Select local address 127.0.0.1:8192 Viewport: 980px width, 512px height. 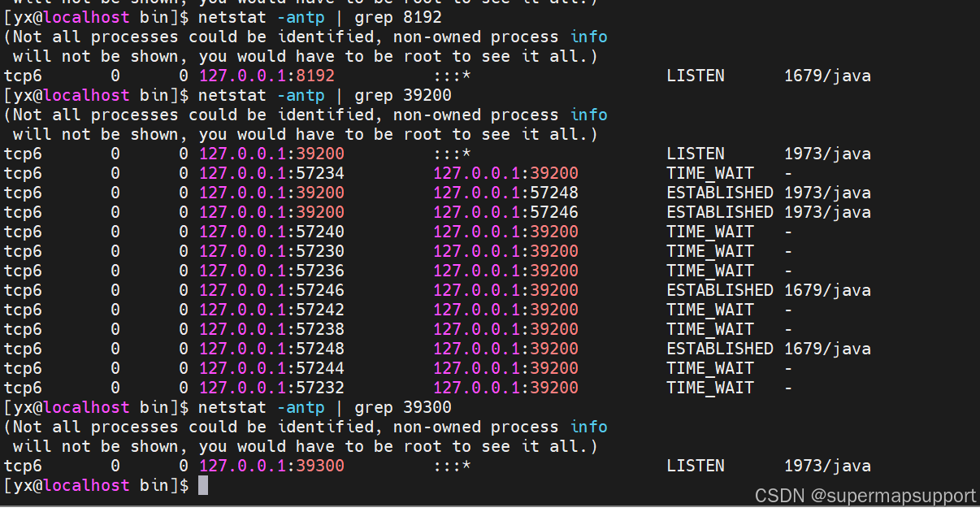pos(267,76)
